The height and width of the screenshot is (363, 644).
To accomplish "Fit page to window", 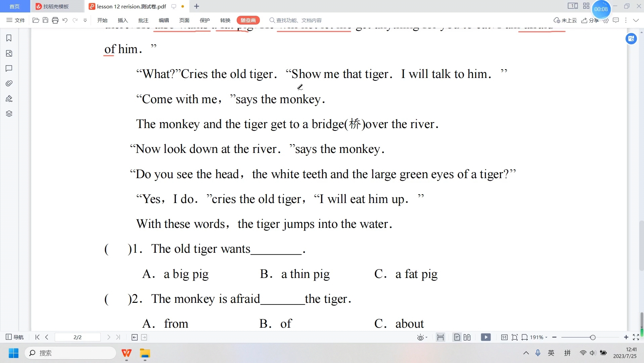I will pos(514,337).
